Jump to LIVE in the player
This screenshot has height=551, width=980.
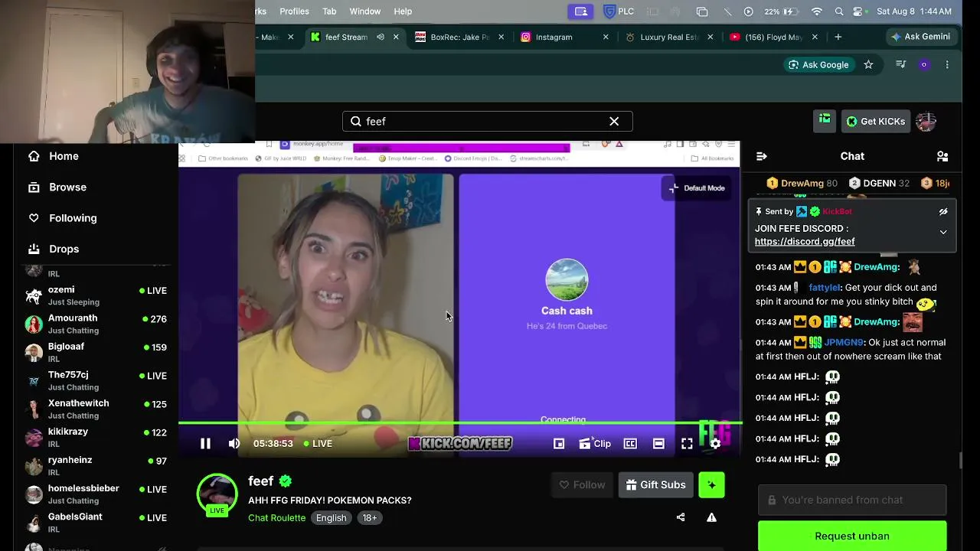318,443
